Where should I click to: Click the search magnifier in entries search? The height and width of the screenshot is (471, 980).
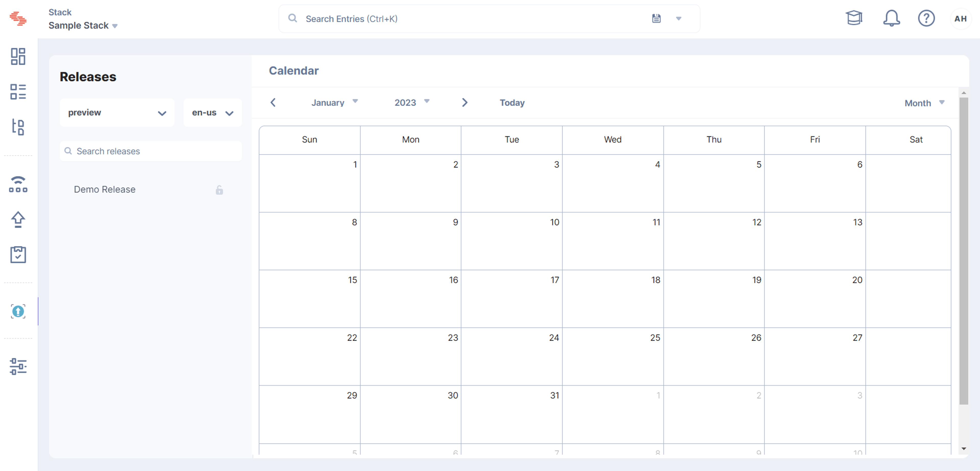coord(292,18)
